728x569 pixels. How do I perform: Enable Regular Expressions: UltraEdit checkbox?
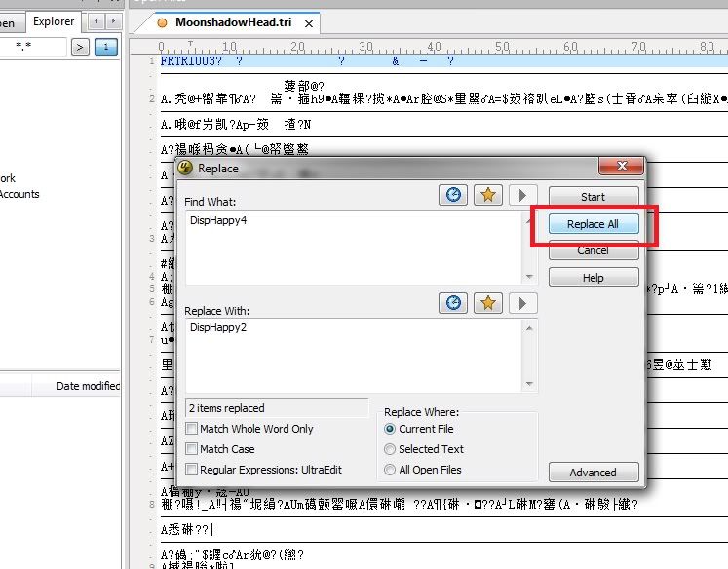[192, 470]
